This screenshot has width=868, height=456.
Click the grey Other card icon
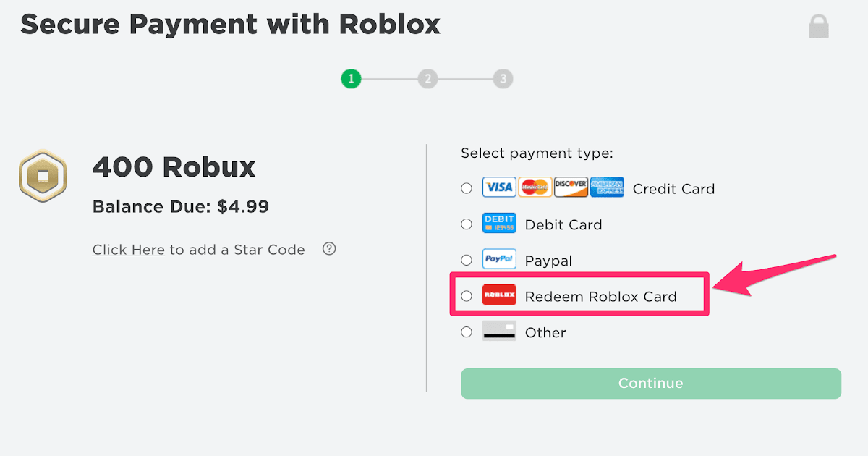point(499,332)
